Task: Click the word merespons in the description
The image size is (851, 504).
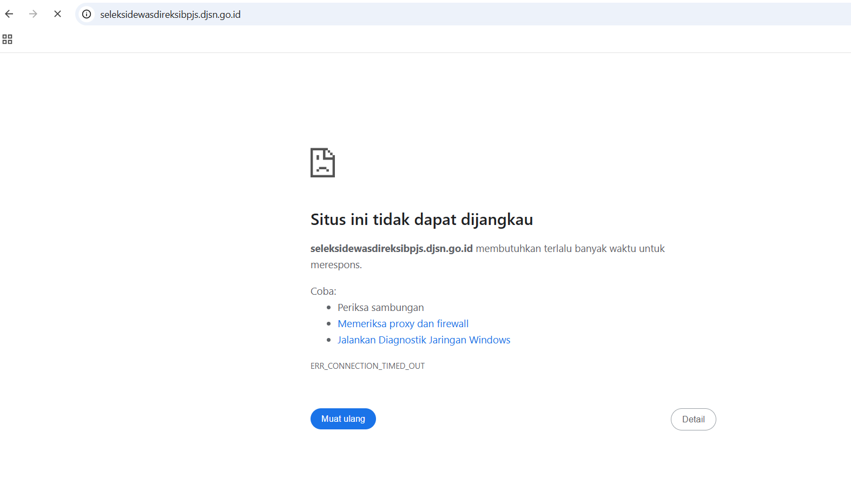Action: point(335,265)
